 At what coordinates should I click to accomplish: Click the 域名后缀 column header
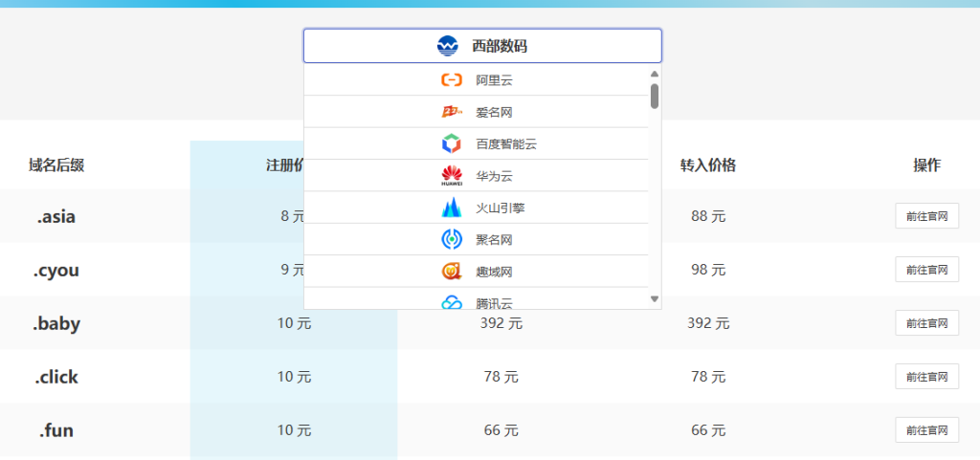tap(56, 165)
